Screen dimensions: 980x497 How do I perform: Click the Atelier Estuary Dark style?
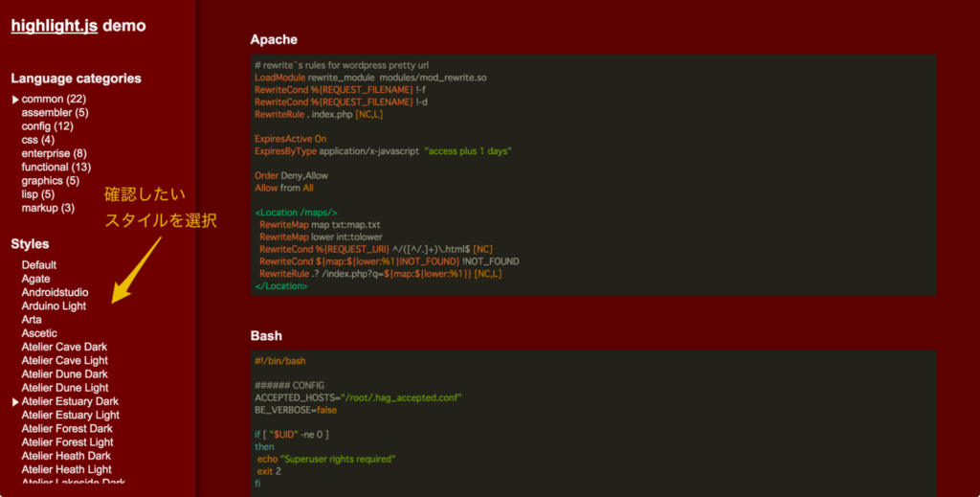70,402
